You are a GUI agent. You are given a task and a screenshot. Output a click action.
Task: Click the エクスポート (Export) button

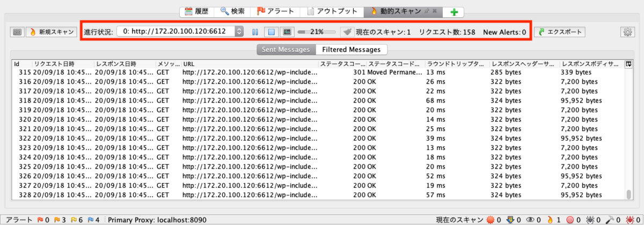pos(559,32)
